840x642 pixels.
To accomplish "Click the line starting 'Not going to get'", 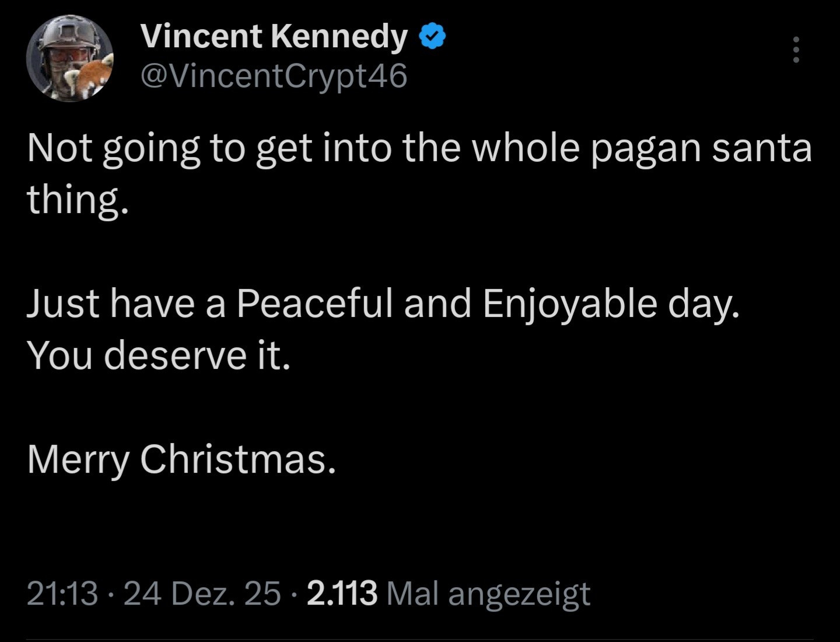I will pos(419,148).
